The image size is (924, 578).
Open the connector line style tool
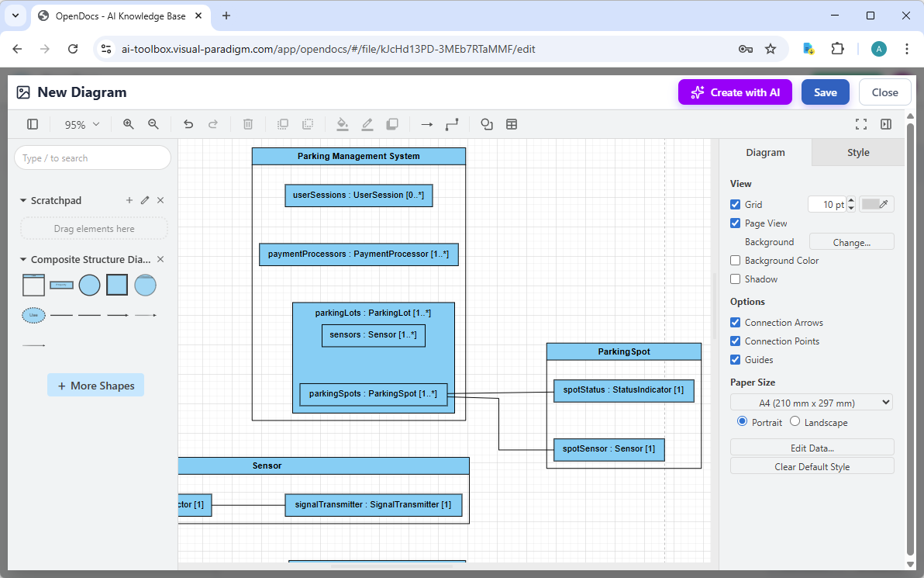coord(452,124)
